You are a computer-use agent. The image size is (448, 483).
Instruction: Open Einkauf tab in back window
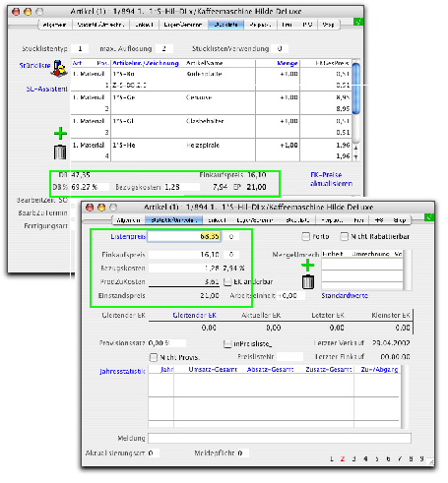pyautogui.click(x=145, y=25)
